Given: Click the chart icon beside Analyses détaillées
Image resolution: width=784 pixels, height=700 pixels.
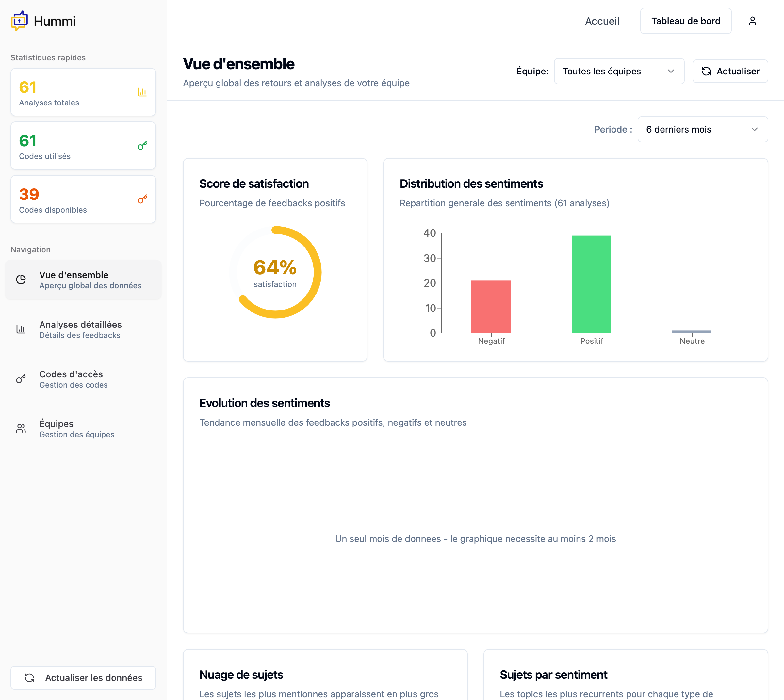Looking at the screenshot, I should pos(21,329).
